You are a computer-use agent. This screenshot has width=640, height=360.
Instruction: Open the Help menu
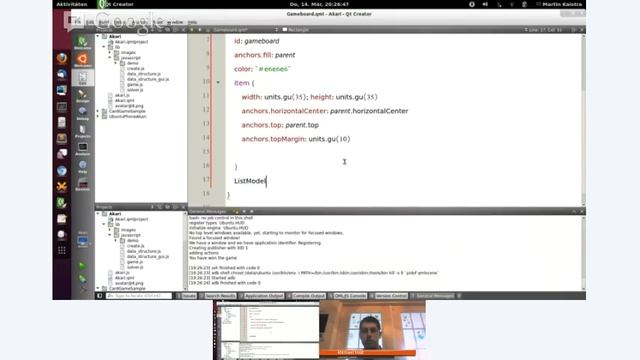(192, 22)
